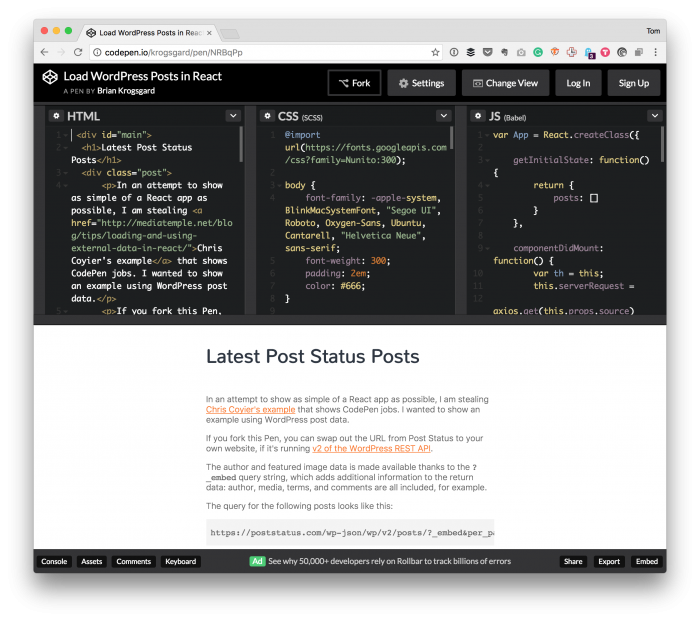Click the dark circular swirl extension icon
700x621 pixels.
tap(622, 52)
